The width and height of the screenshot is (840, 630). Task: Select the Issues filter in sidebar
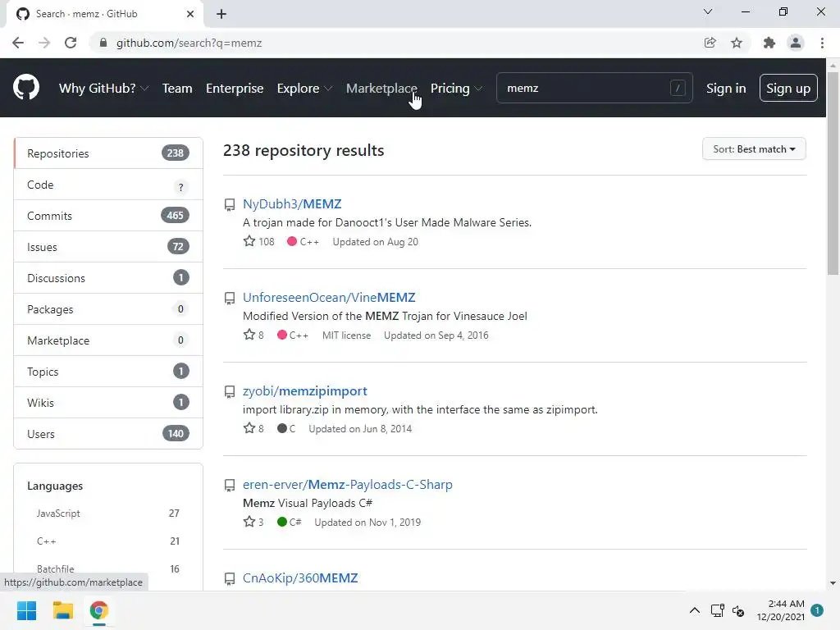pyautogui.click(x=108, y=246)
